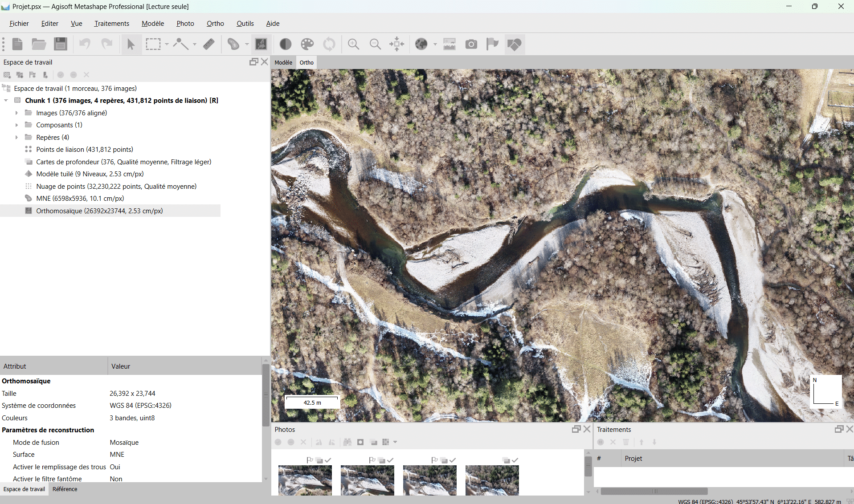
Task: Click the Zoom out magnifier icon
Action: coord(375,44)
